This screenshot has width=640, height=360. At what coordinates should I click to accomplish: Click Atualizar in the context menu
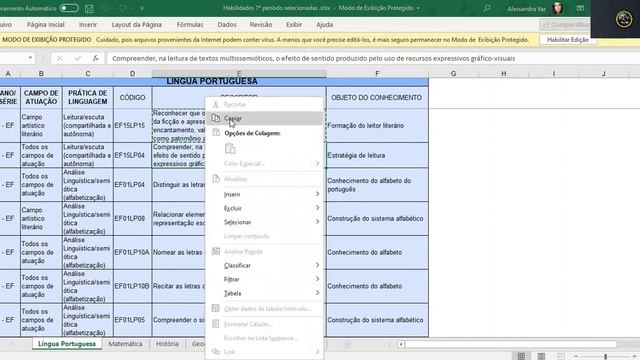click(x=264, y=179)
